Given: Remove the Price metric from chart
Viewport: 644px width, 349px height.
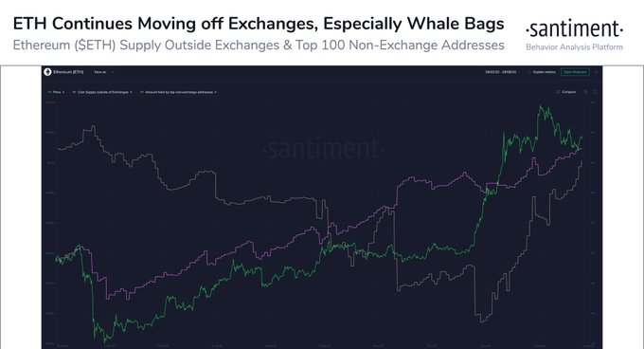Looking at the screenshot, I should click(x=63, y=92).
